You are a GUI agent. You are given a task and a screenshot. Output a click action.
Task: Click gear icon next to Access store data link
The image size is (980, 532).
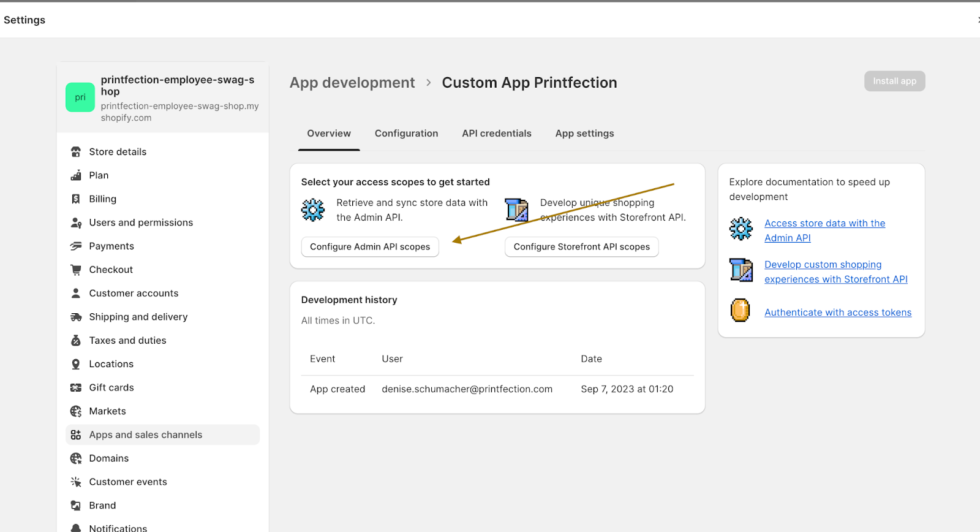pos(741,229)
